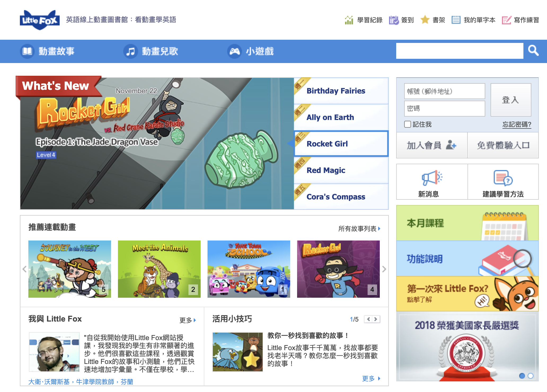Click the 寫作練習 pencil icon
The height and width of the screenshot is (392, 547).
point(506,20)
